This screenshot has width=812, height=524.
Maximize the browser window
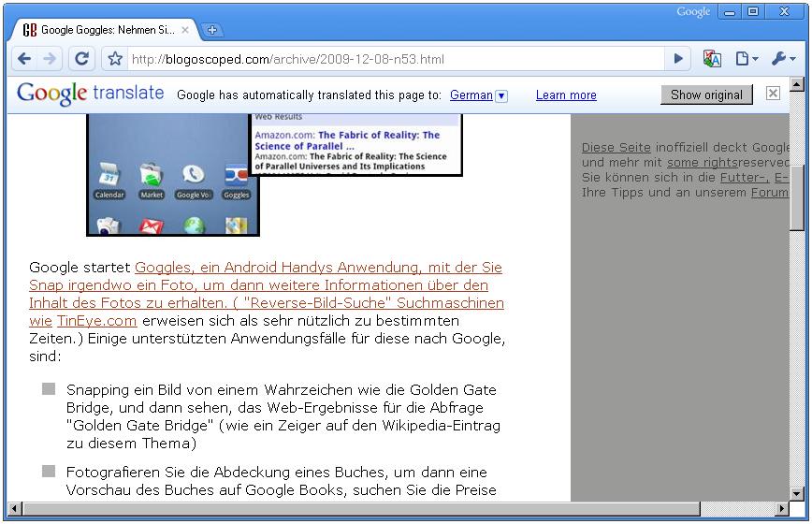753,11
